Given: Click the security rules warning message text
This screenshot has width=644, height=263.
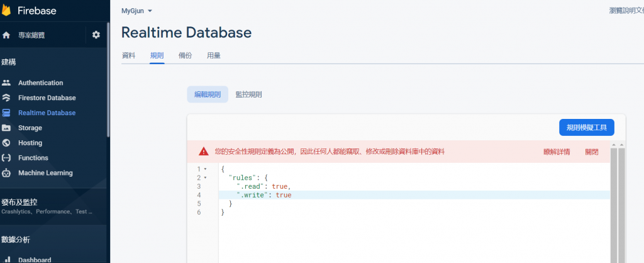Looking at the screenshot, I should coord(330,152).
